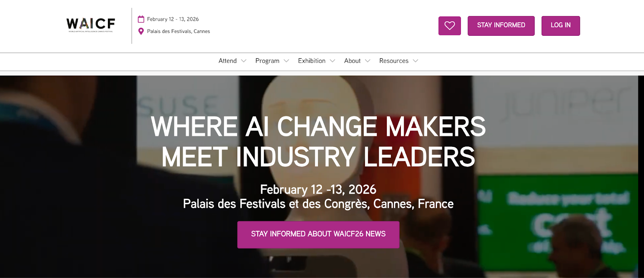Expand the Attend dropdown chevron
This screenshot has height=278, width=644.
[x=244, y=61]
